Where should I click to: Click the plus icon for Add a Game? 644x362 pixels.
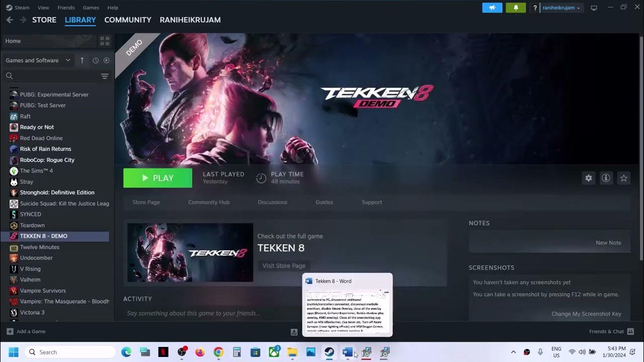point(10,331)
